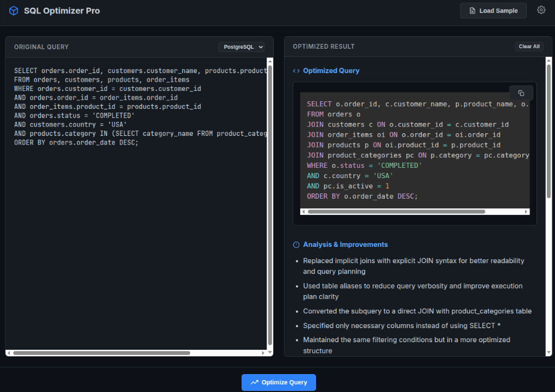The height and width of the screenshot is (392, 555).
Task: Click the code brackets icon beside Optimized Query
Action: coord(296,71)
